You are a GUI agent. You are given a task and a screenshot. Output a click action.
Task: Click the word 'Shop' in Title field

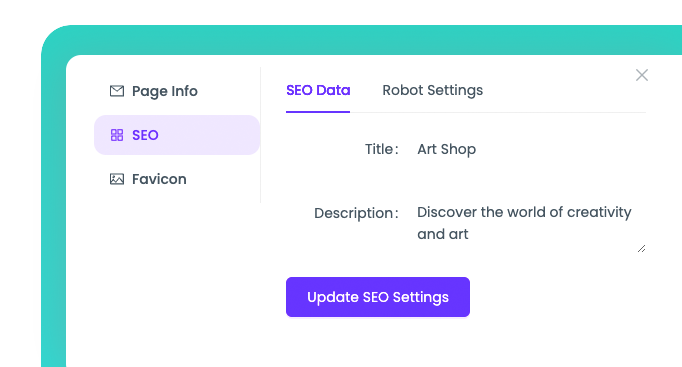pyautogui.click(x=458, y=150)
